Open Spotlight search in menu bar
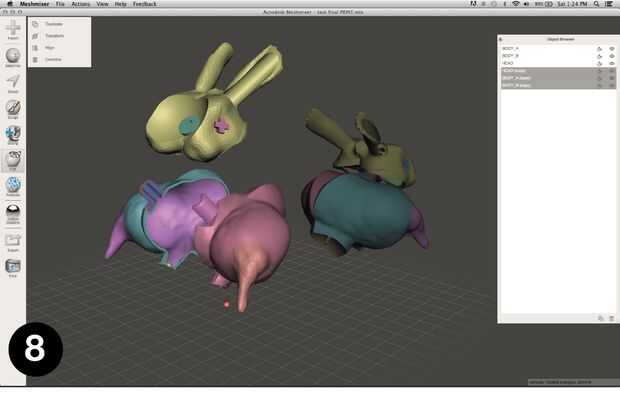The image size is (620, 401). tap(596, 4)
